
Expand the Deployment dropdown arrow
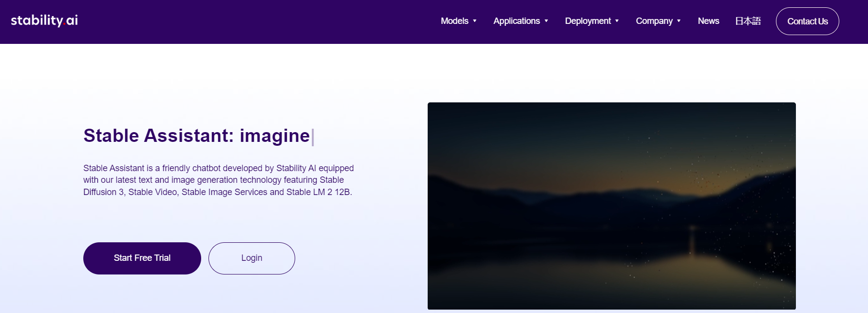pyautogui.click(x=617, y=21)
